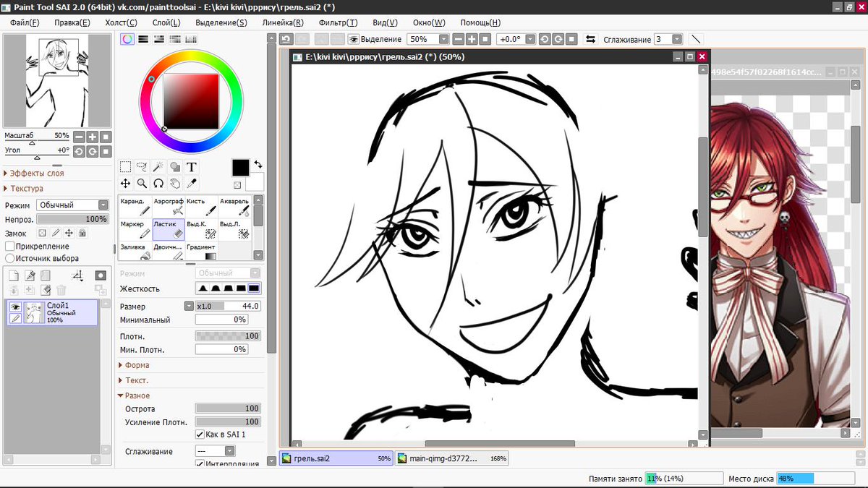Select the Заливка bucket fill tool

click(x=135, y=251)
